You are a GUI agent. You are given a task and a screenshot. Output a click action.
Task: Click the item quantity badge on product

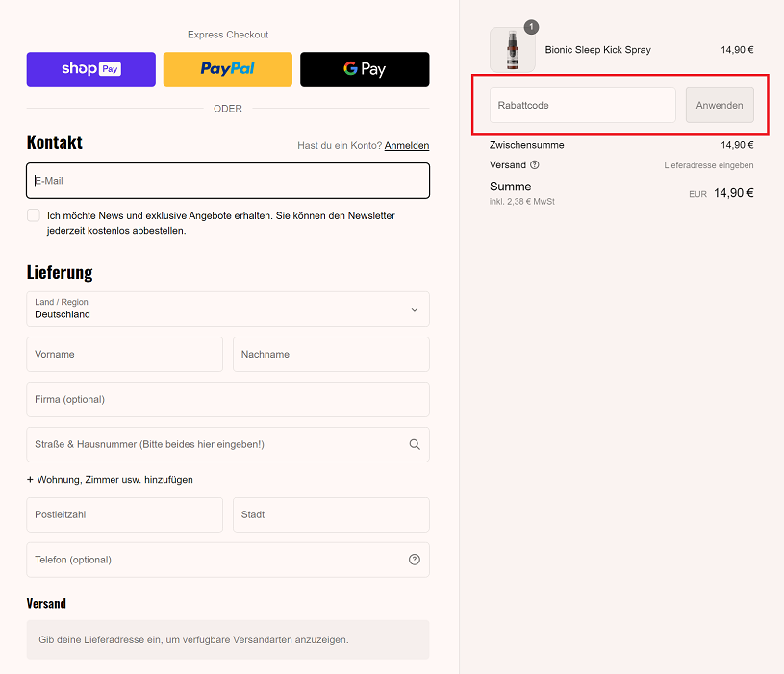tap(532, 27)
